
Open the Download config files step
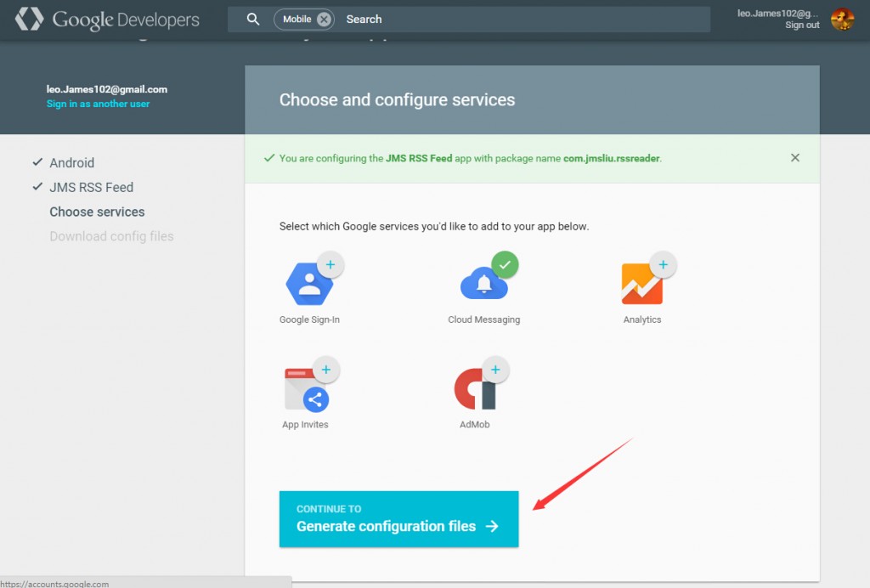(112, 236)
